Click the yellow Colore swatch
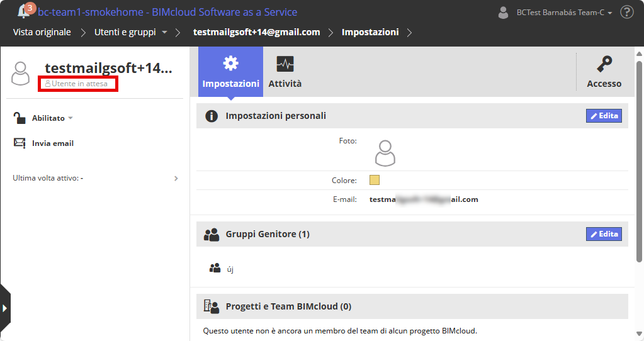The width and height of the screenshot is (644, 341). [x=375, y=180]
